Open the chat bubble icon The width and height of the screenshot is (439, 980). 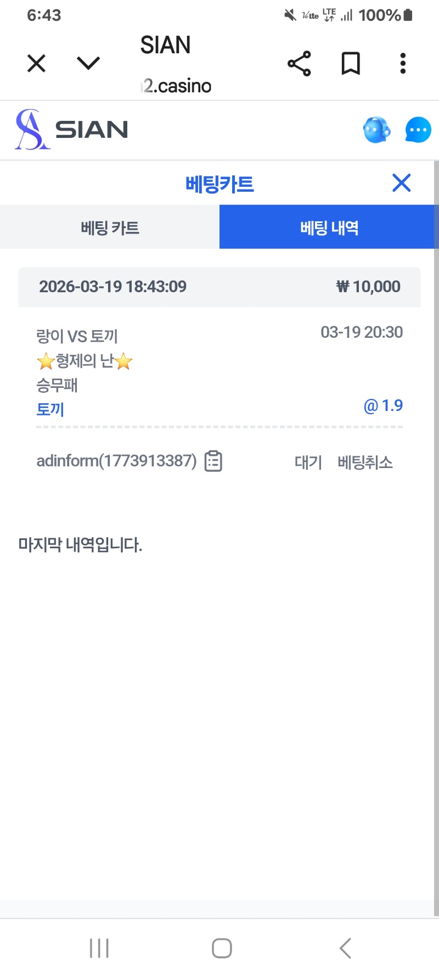pos(418,130)
